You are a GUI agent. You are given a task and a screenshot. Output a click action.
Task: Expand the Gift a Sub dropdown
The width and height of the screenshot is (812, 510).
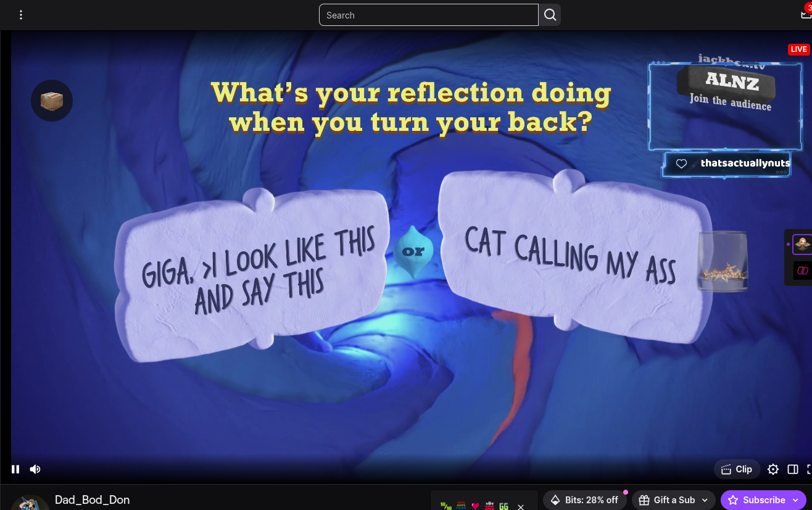pyautogui.click(x=705, y=500)
